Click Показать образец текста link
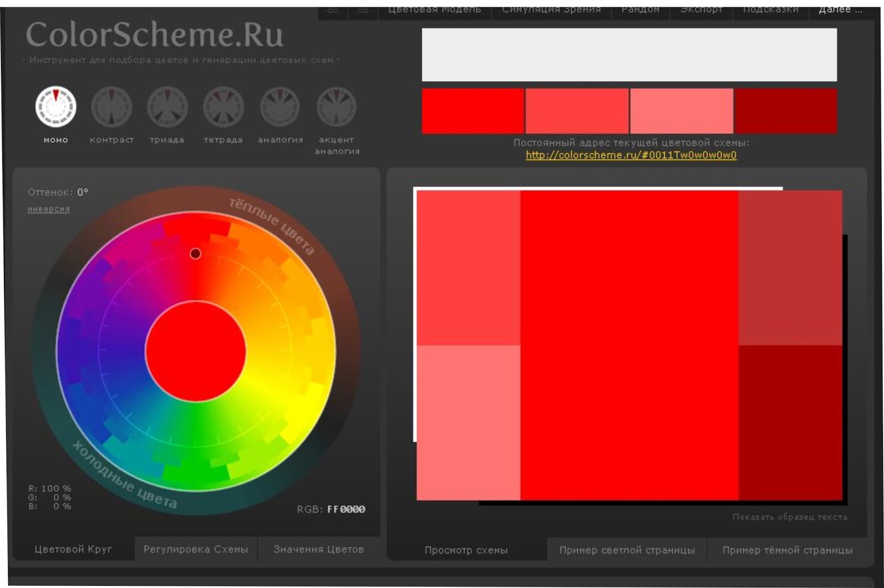 [790, 517]
